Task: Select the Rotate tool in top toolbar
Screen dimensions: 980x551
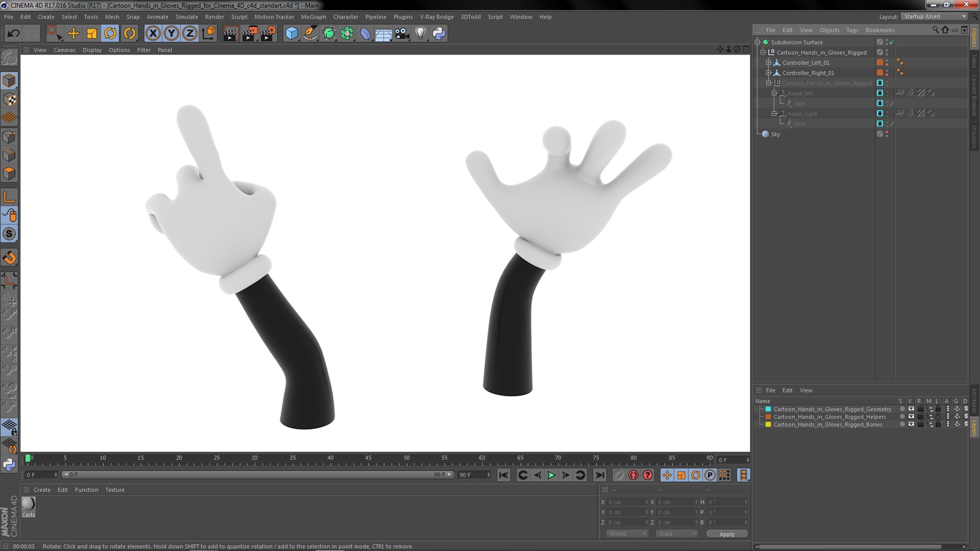Action: tap(110, 34)
